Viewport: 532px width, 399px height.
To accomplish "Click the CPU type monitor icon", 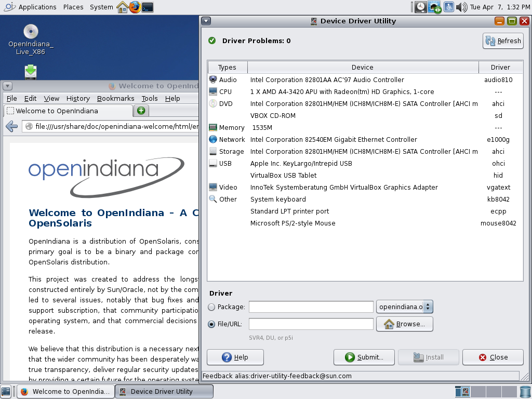I will (x=212, y=91).
